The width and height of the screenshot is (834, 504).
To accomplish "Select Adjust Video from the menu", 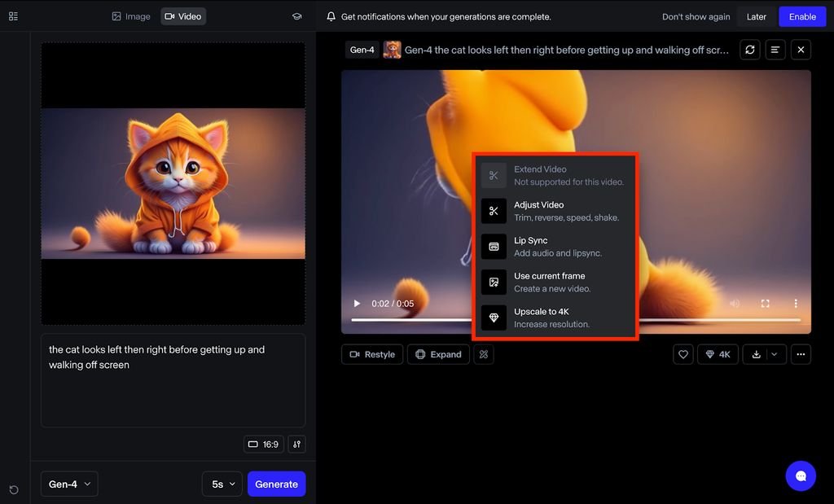I will [554, 211].
